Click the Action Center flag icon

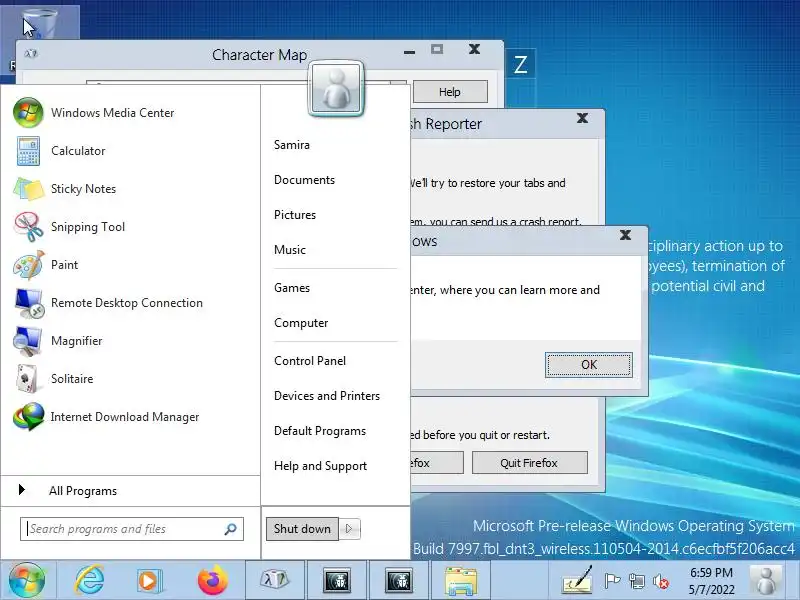[612, 581]
